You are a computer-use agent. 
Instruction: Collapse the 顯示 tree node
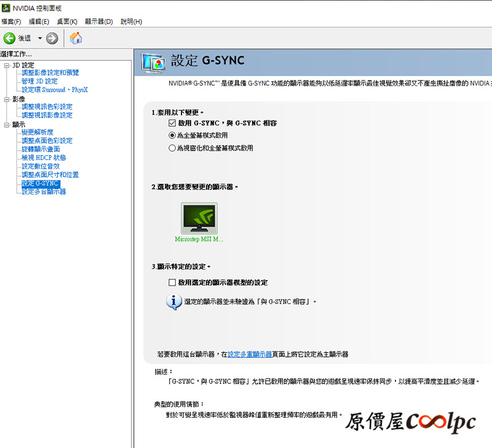click(7, 125)
